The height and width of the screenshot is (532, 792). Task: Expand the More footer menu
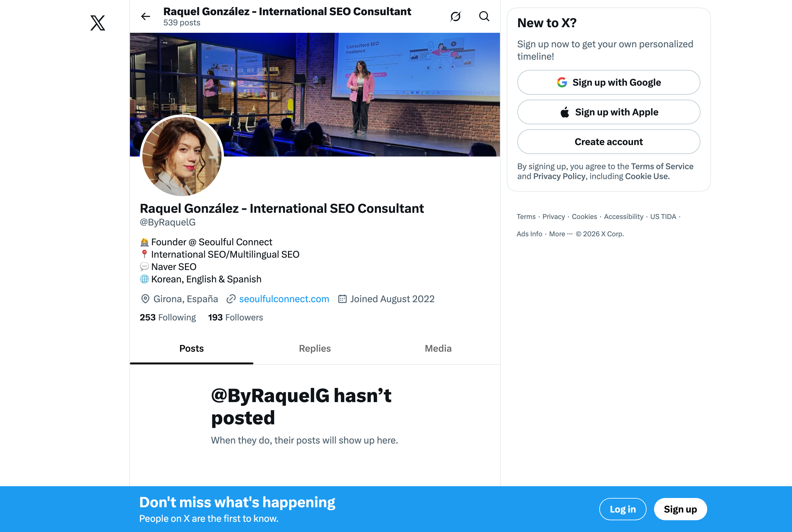coord(561,234)
